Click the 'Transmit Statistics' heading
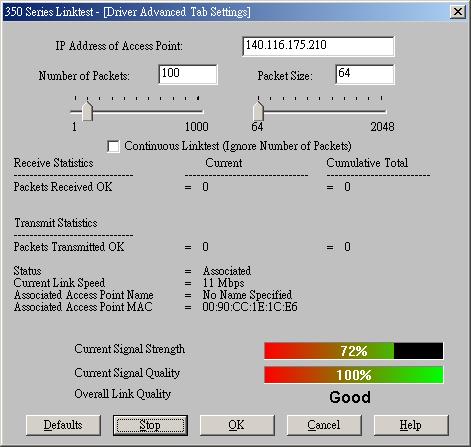 pyautogui.click(x=56, y=223)
